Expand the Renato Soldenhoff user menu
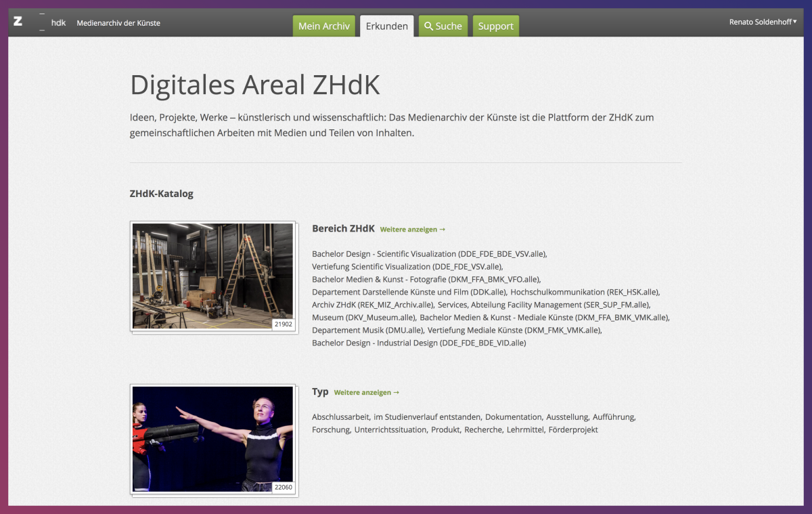This screenshot has width=812, height=514. [763, 22]
